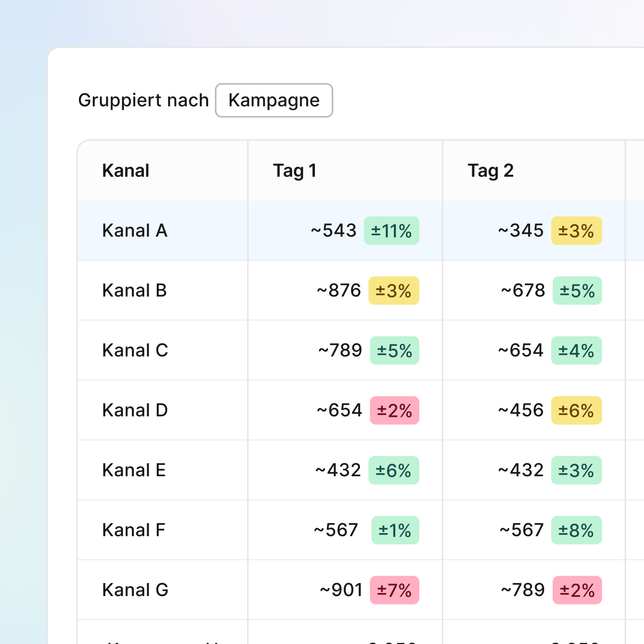Image resolution: width=644 pixels, height=644 pixels.
Task: Click the ~678 value under Tag 2
Action: (523, 291)
